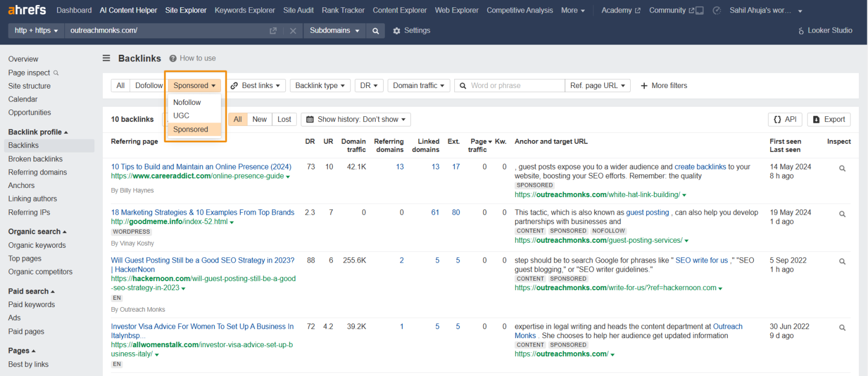Open '10 Tips to Build and Maintain' link
The image size is (868, 376).
pos(201,167)
